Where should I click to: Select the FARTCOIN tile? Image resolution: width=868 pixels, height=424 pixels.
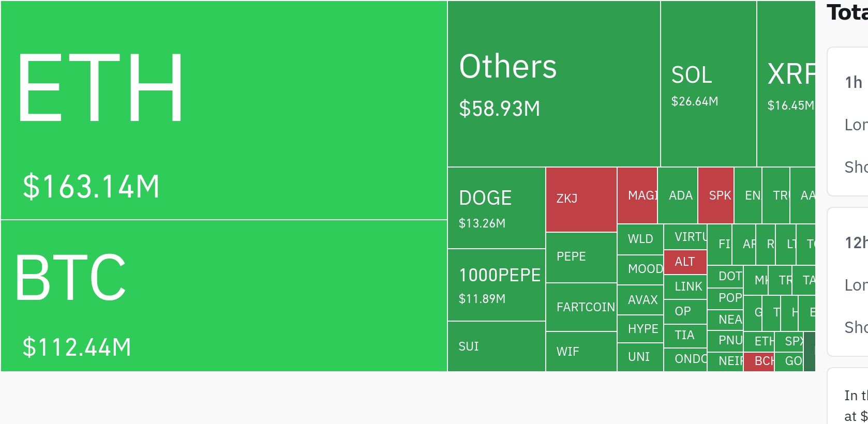tap(581, 307)
